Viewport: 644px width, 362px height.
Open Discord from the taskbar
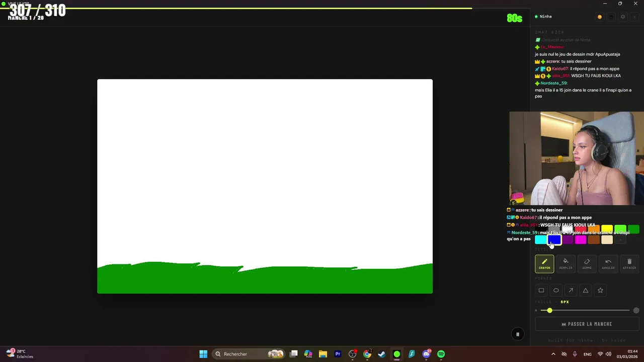point(427,354)
